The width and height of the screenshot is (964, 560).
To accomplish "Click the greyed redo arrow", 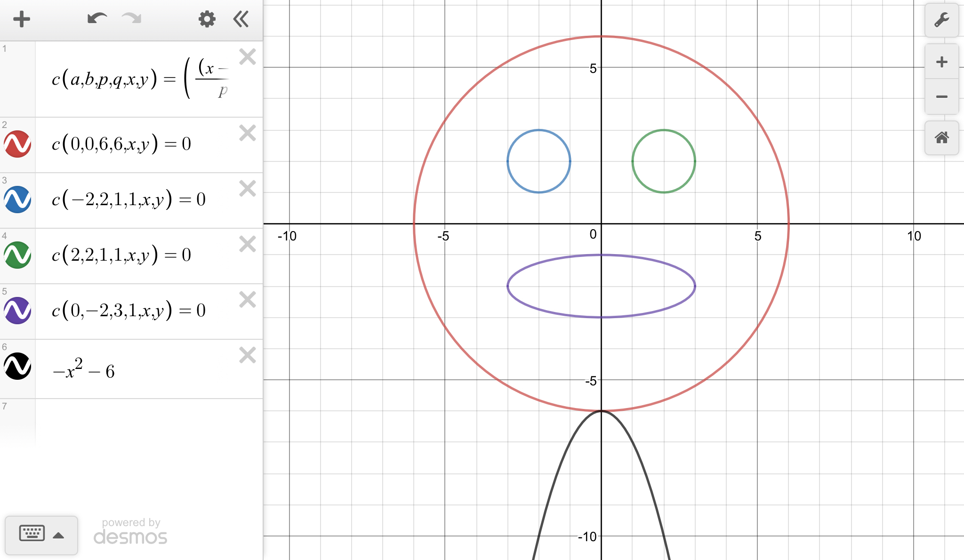I will [x=131, y=19].
